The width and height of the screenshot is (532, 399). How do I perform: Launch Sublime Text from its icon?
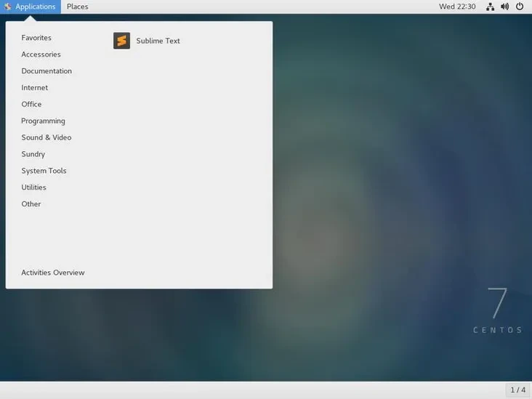click(x=121, y=41)
